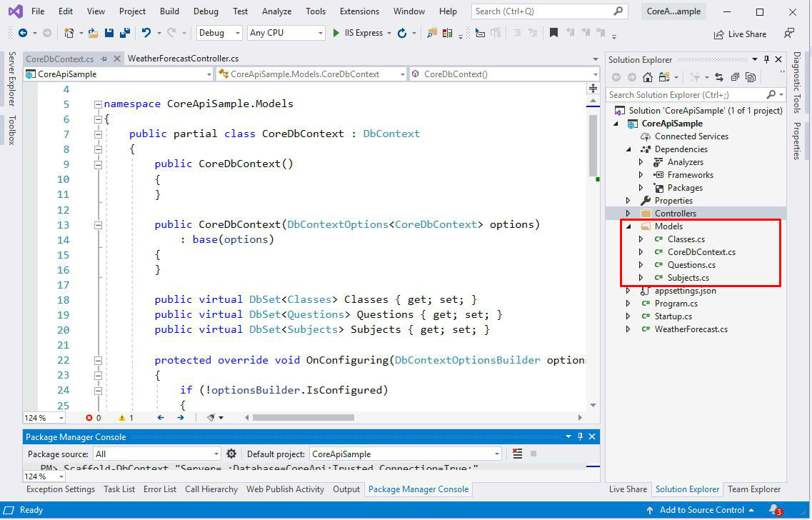Open the CoreDbContext() member dropdown
Screen dimensions: 812x520
pos(504,74)
